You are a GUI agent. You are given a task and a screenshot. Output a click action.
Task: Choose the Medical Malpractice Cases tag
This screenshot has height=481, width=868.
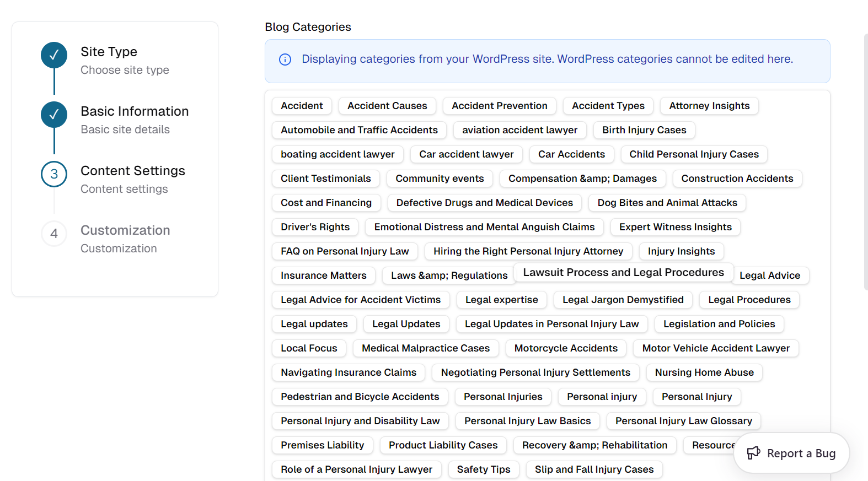(x=426, y=348)
